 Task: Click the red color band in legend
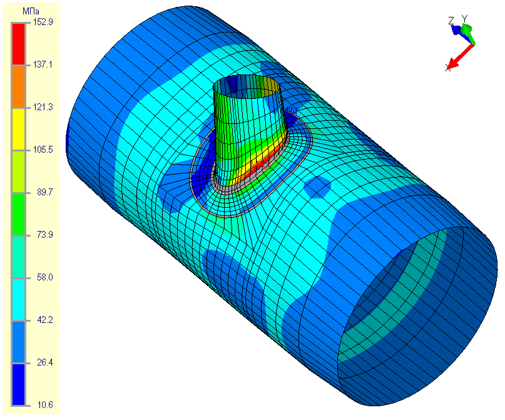pos(19,44)
